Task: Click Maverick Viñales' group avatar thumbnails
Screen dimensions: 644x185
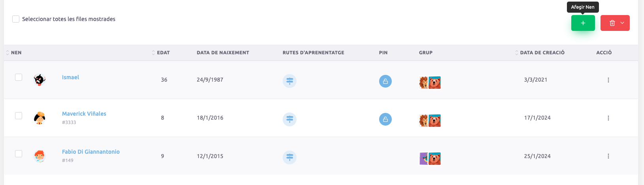Action: (x=430, y=120)
